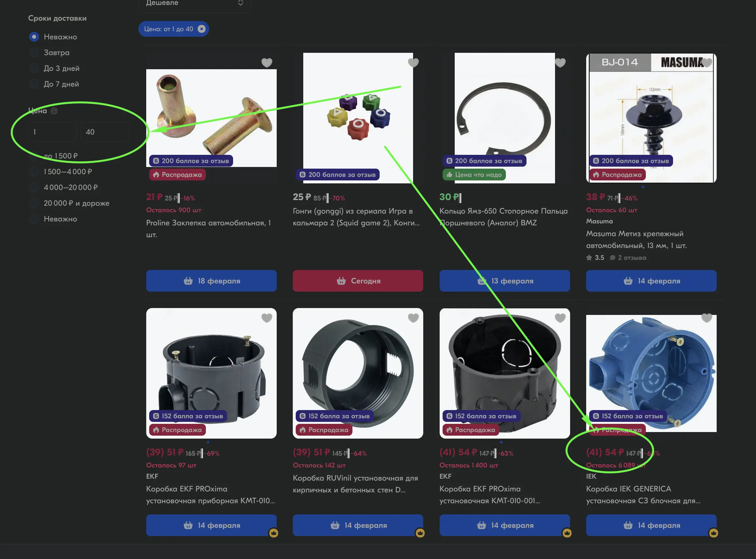Favorite the Гонги Squid game item
Screen dimensions: 756x559
413,63
